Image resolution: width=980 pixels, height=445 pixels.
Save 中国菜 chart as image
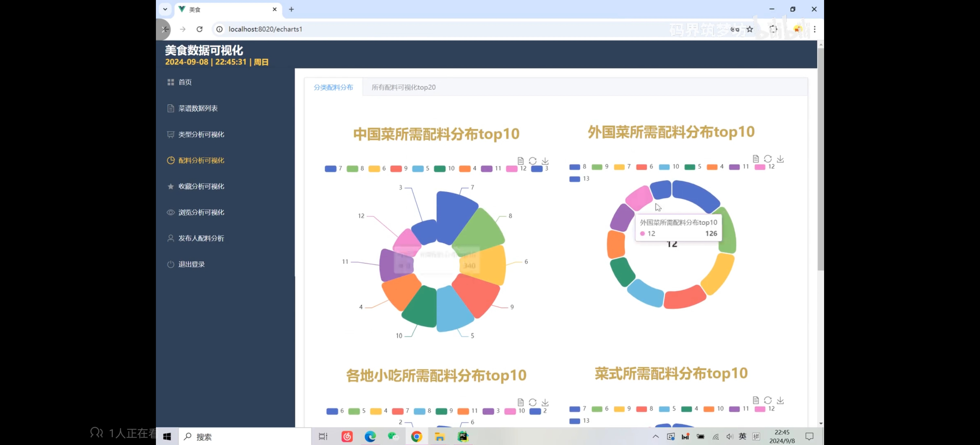(x=545, y=161)
